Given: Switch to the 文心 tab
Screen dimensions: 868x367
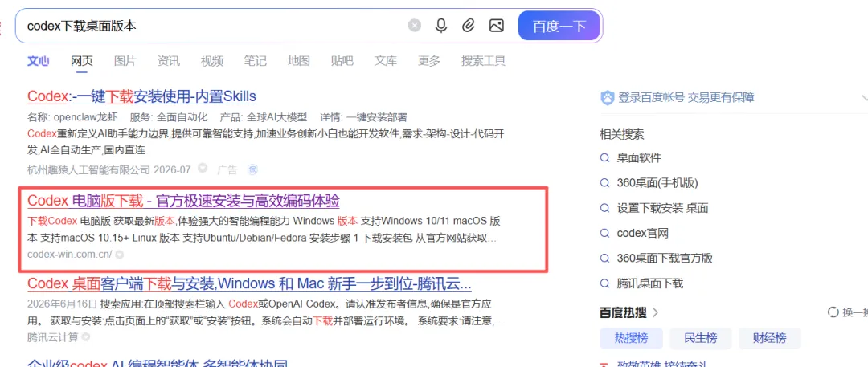Looking at the screenshot, I should [39, 61].
